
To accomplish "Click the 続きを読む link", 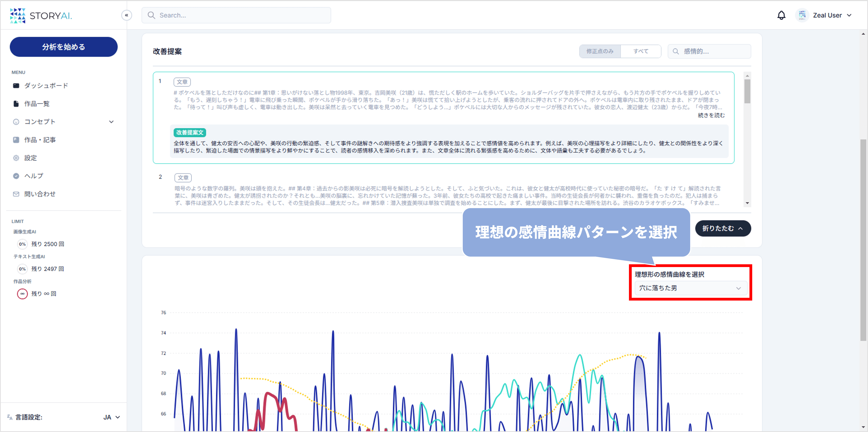I will pos(711,115).
